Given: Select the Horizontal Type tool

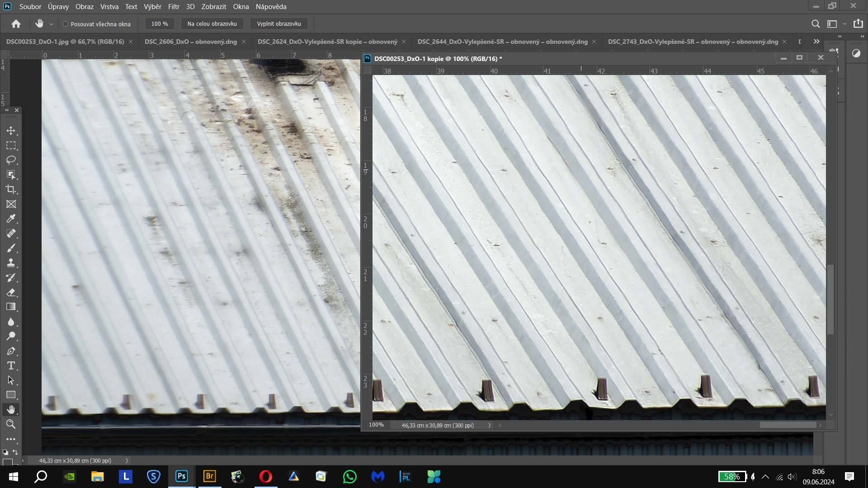Looking at the screenshot, I should [11, 366].
